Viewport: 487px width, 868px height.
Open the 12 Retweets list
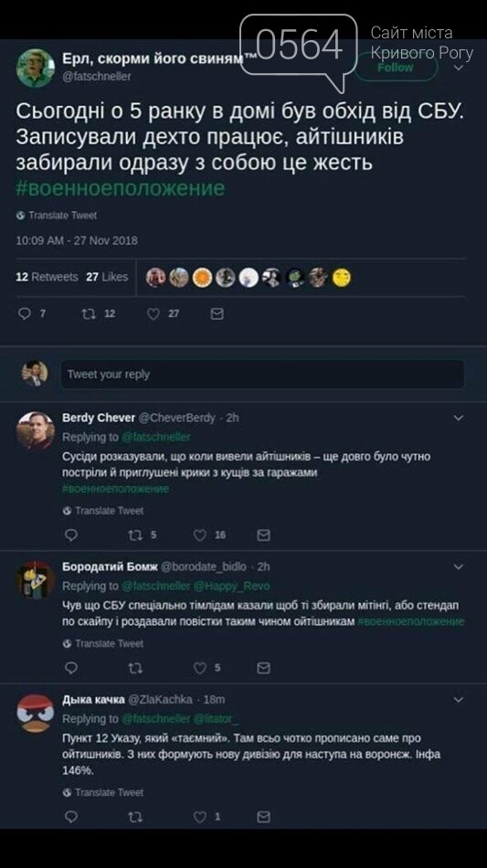47,277
